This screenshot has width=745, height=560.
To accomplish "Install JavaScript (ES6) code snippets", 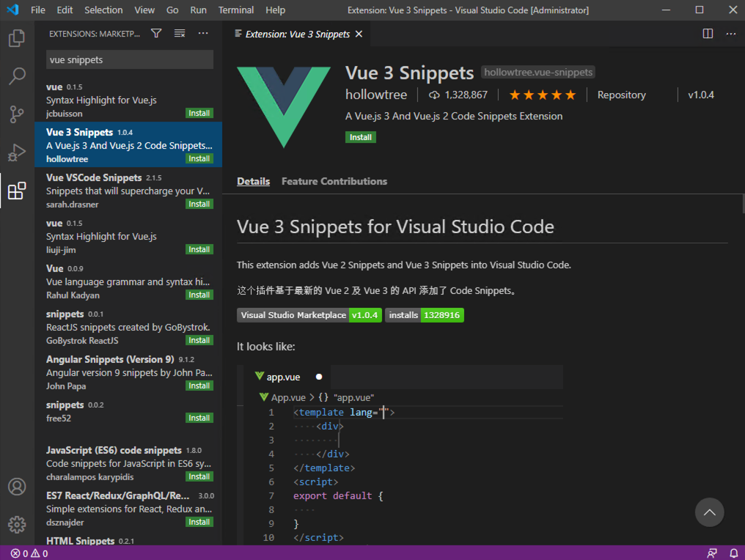I will click(x=199, y=476).
